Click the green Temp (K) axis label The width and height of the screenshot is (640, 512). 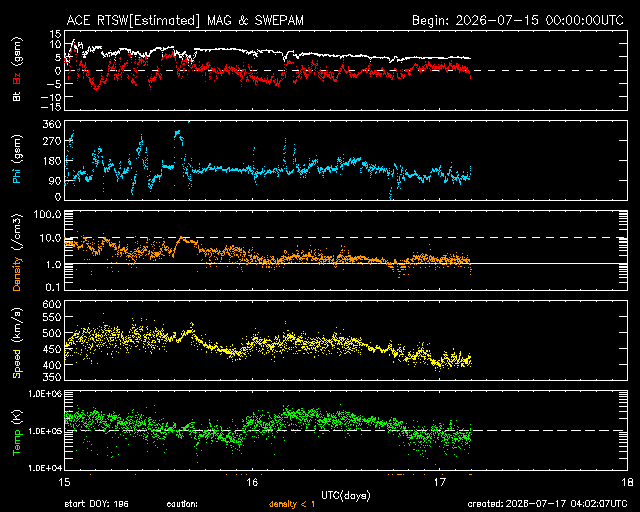(x=17, y=433)
